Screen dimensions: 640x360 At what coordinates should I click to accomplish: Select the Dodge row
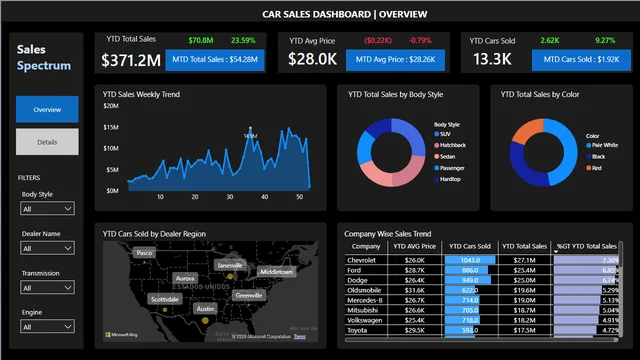click(482, 280)
